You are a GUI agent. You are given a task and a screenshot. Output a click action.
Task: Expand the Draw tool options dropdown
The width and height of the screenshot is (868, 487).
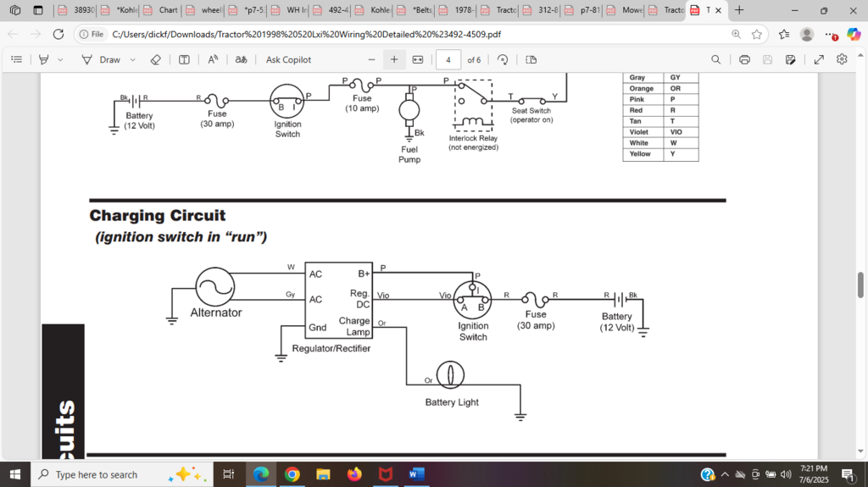(x=133, y=59)
